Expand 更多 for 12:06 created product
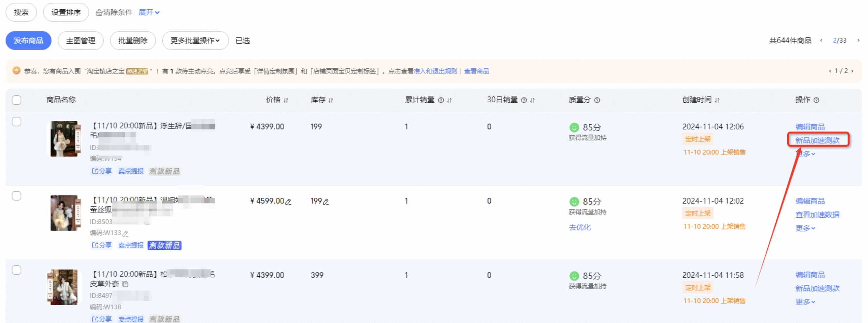Screen dimensions: 868x323 click(805, 154)
